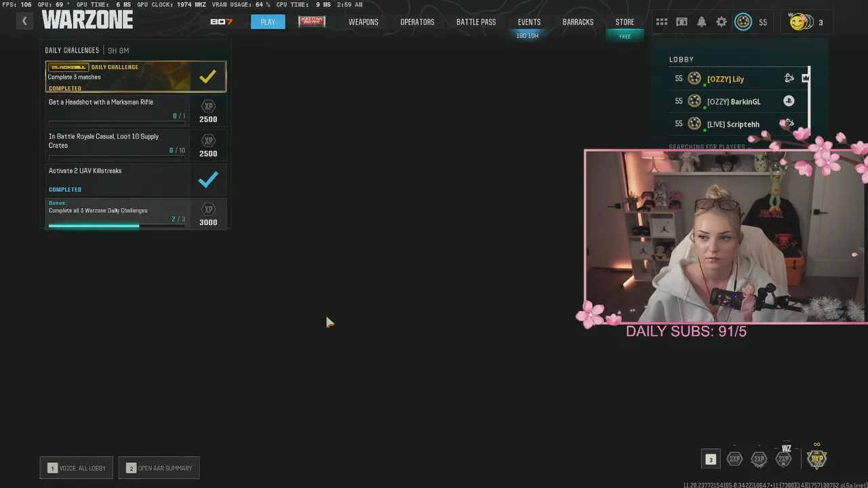This screenshot has width=868, height=488.
Task: Click the 19D 19H events timer
Action: pos(527,36)
